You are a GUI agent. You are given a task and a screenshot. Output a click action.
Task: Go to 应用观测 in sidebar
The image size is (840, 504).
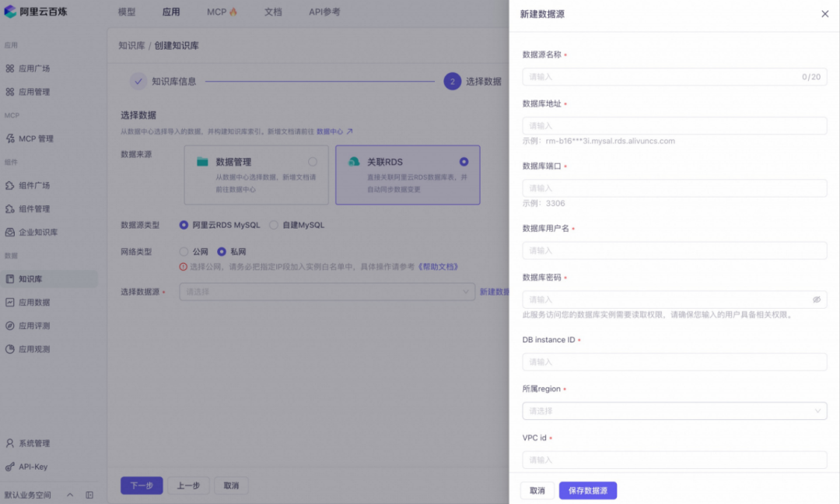coord(34,349)
